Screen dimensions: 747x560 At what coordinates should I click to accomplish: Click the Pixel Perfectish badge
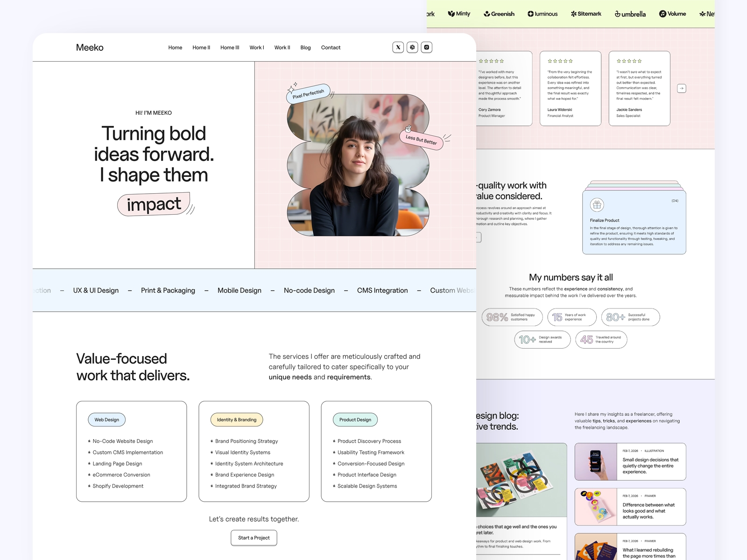[308, 94]
